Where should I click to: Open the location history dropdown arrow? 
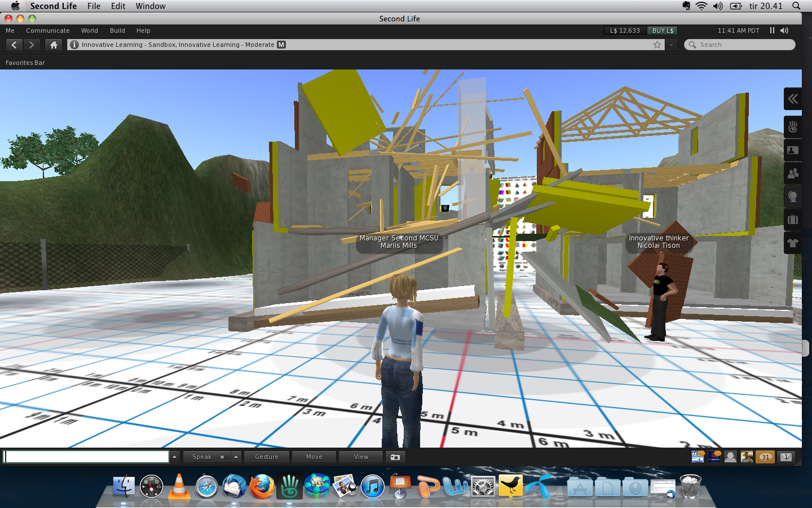tap(671, 45)
